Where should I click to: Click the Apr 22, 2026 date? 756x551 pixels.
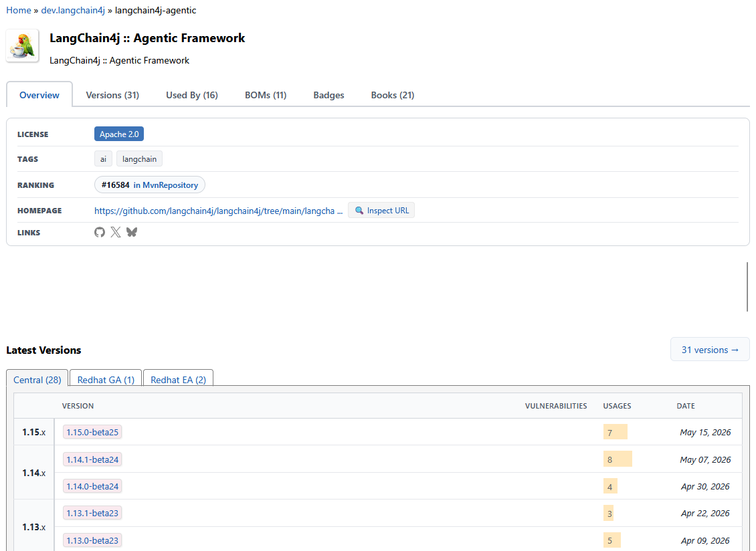tap(705, 513)
